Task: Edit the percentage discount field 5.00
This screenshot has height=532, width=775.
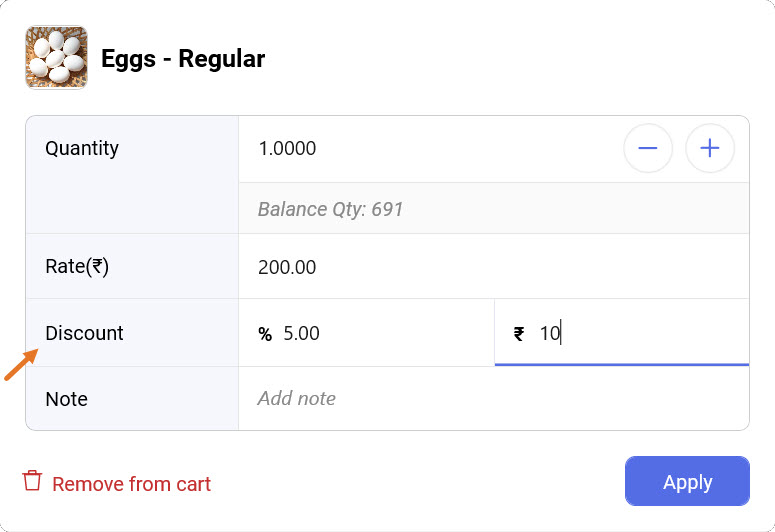Action: [380, 334]
